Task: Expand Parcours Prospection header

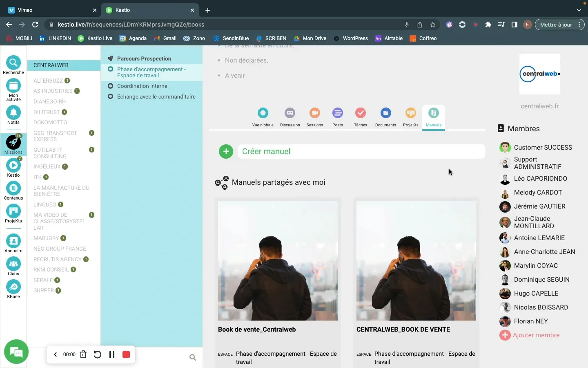Action: [144, 58]
